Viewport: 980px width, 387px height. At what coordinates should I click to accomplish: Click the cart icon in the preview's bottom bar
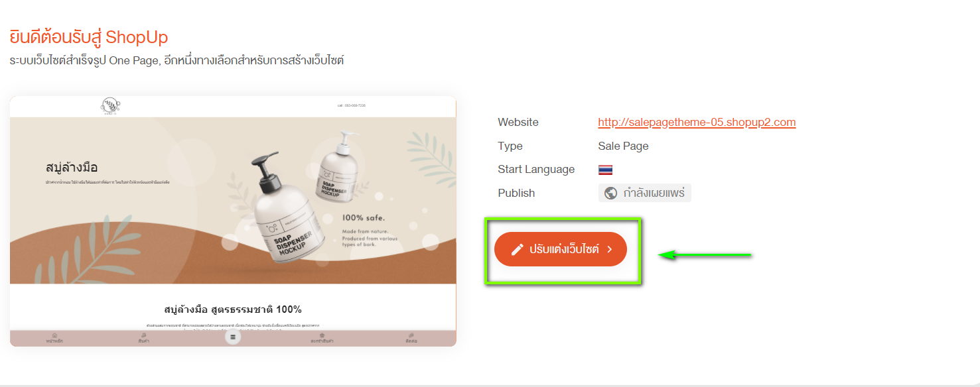click(x=322, y=335)
